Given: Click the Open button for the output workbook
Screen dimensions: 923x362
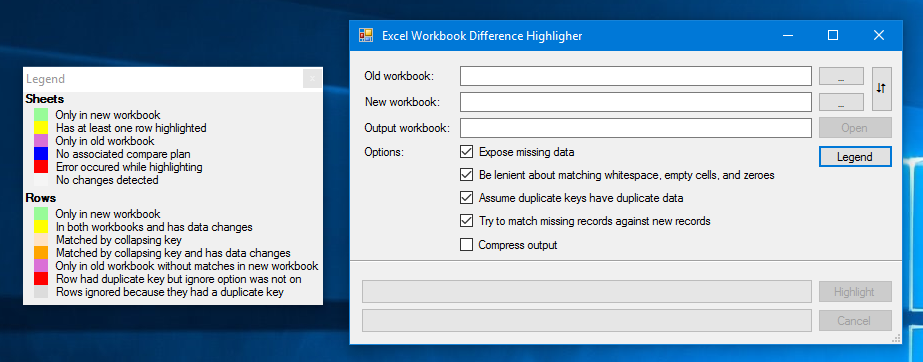Looking at the screenshot, I should (x=855, y=128).
